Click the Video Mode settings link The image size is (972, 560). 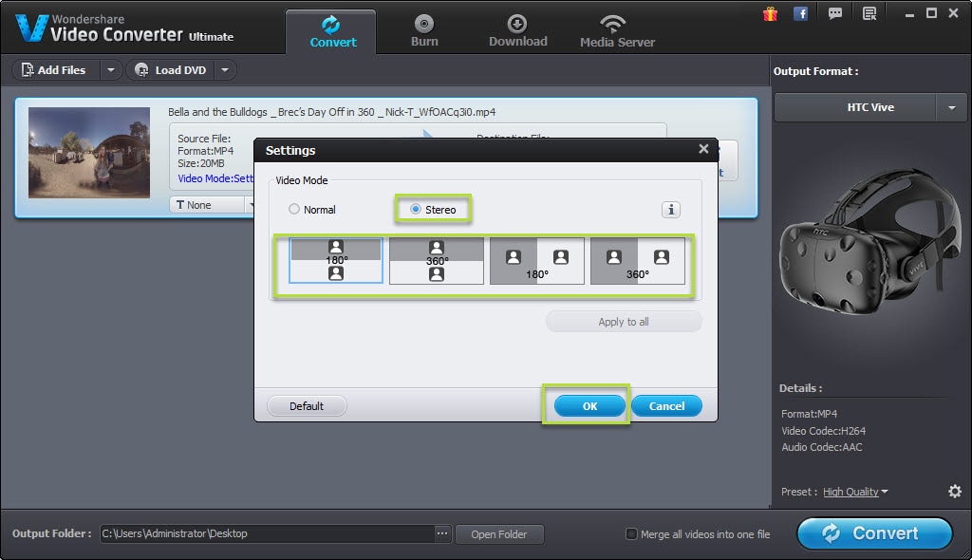tap(215, 178)
